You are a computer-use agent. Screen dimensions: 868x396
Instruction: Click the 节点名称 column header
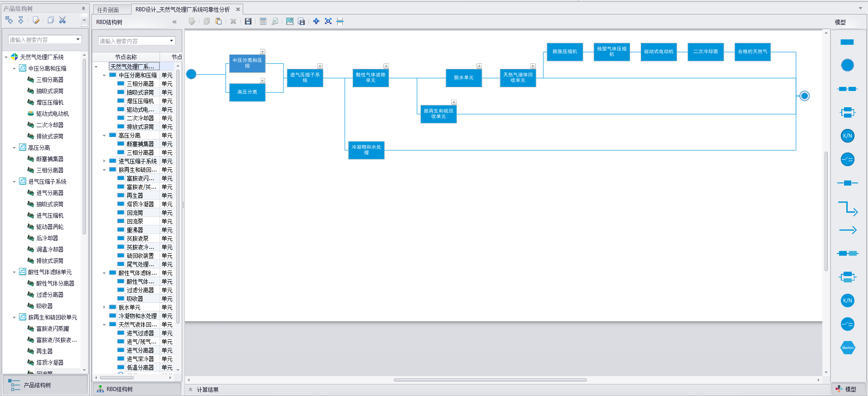click(x=126, y=57)
